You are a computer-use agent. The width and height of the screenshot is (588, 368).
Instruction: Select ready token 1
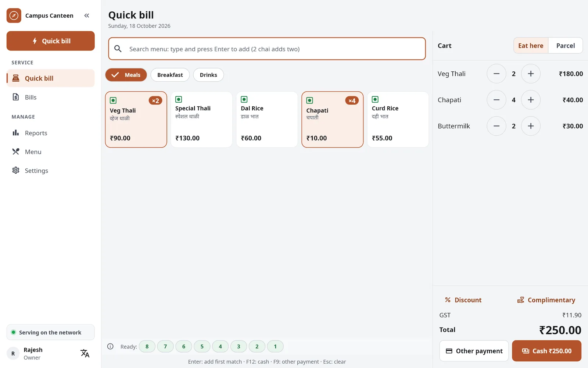pyautogui.click(x=275, y=346)
